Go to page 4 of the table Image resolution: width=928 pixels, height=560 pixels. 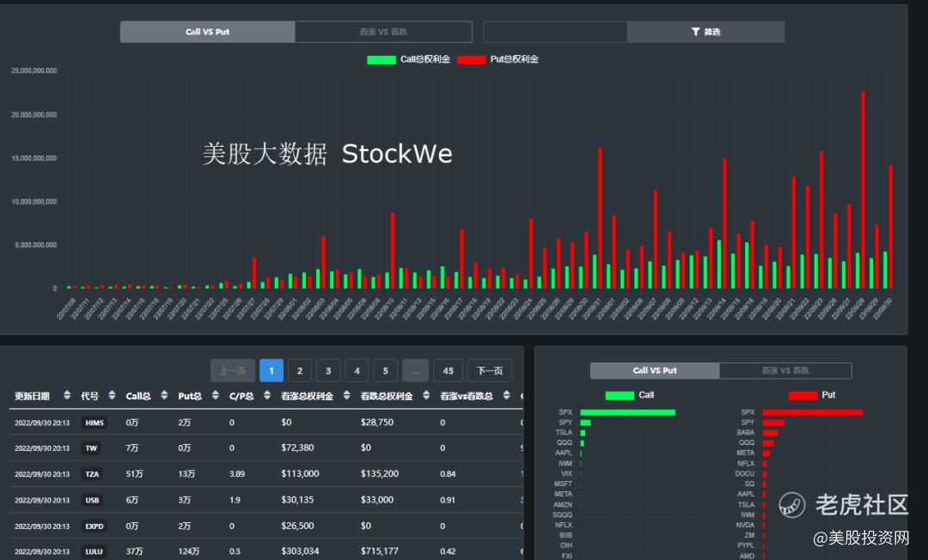(x=357, y=371)
